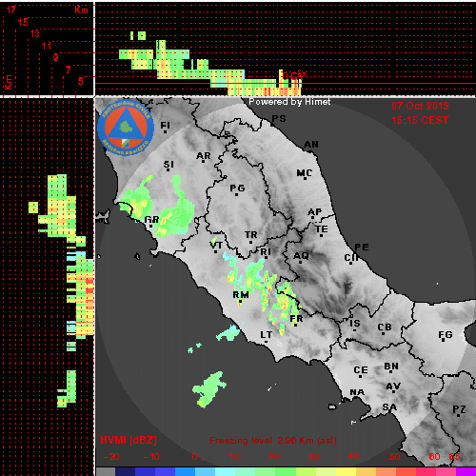This screenshot has height=476, width=476.
Task: Click the AN city marker on the coast
Action: tap(311, 145)
